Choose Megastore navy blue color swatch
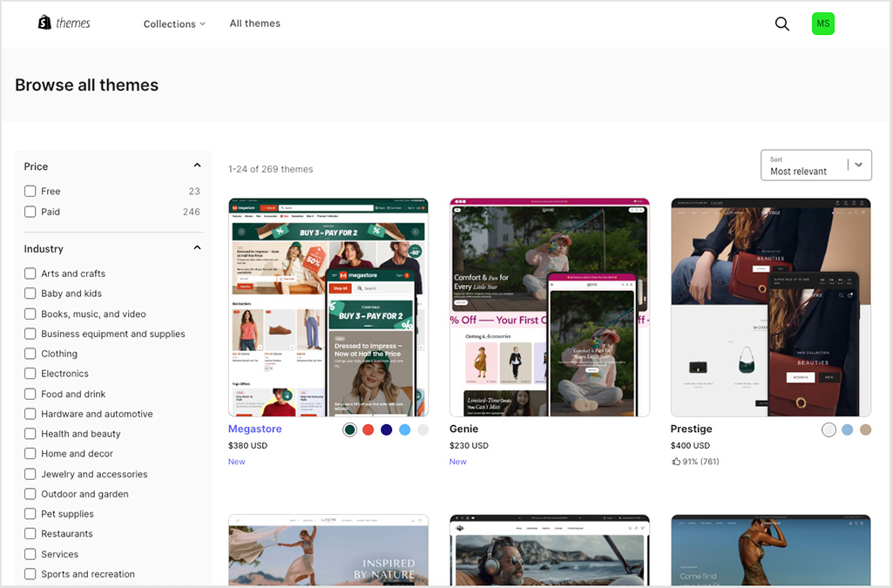 (x=386, y=430)
